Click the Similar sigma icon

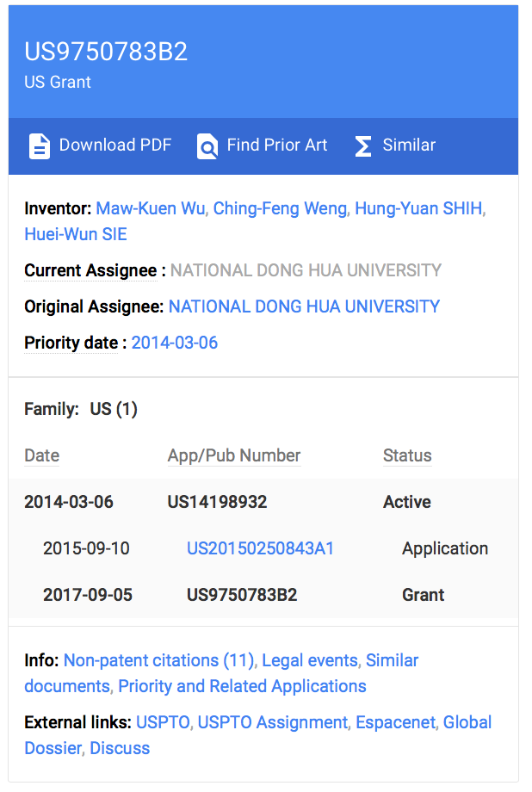(x=363, y=145)
